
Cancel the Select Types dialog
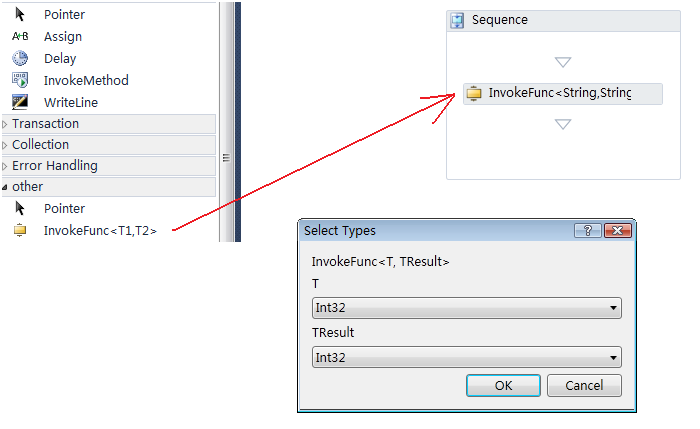[x=583, y=386]
